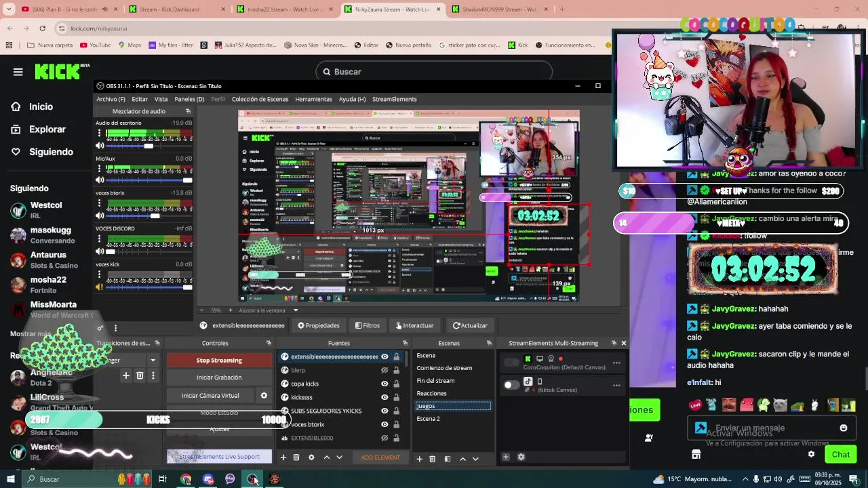Screen dimensions: 868x488
Task: Open virtual camera settings gear
Action: pos(264,396)
